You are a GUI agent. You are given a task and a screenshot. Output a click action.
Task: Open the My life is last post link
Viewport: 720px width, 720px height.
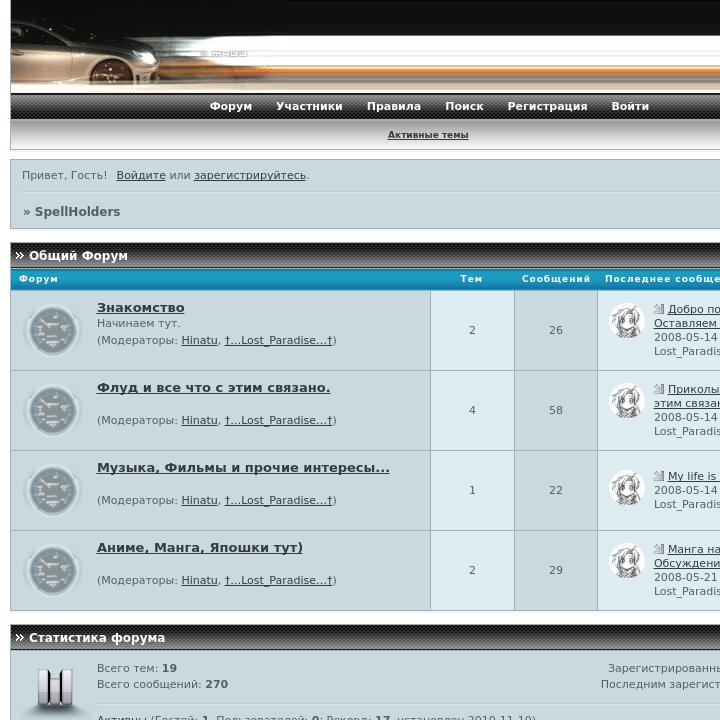693,476
